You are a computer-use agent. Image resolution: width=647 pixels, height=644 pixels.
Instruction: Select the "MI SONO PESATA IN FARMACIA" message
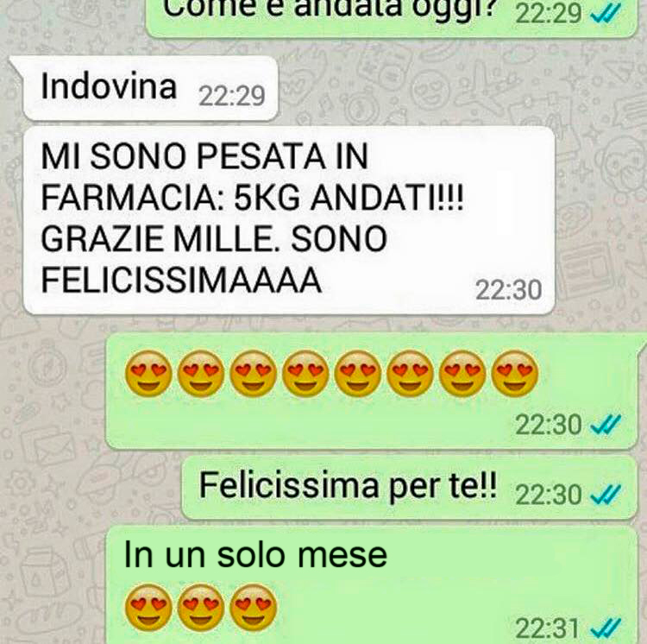click(289, 220)
